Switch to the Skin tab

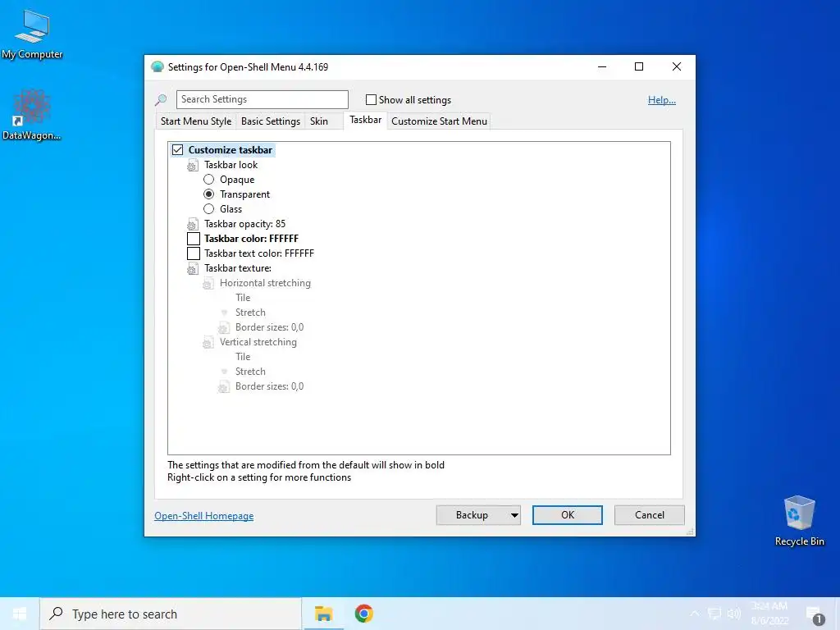319,121
